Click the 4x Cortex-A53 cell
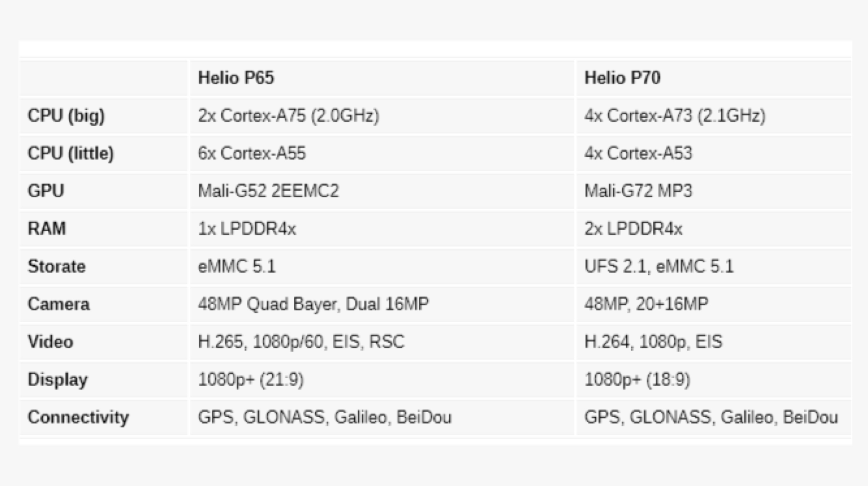Screen dimensions: 868x486 (638, 154)
